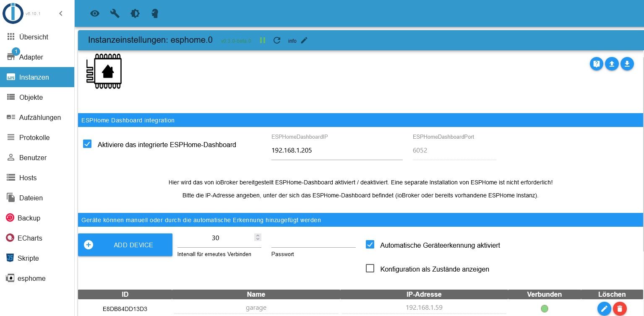Select device ID E8DB84DD13D3
644x316 pixels.
click(x=125, y=309)
